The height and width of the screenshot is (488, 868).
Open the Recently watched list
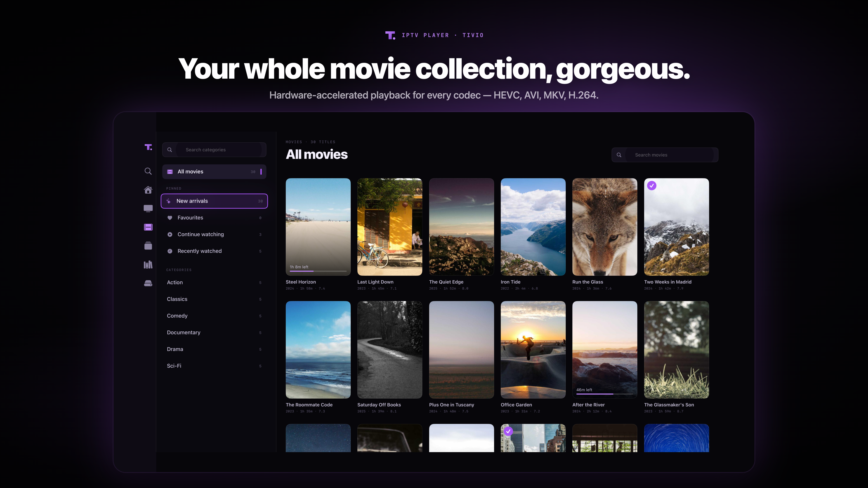[x=214, y=251]
